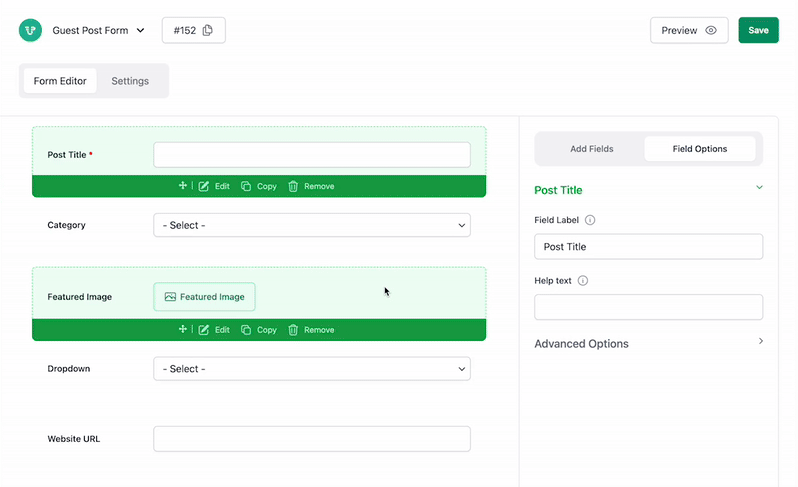The image size is (798, 487).
Task: Copy the Featured Image field
Action: tap(259, 330)
